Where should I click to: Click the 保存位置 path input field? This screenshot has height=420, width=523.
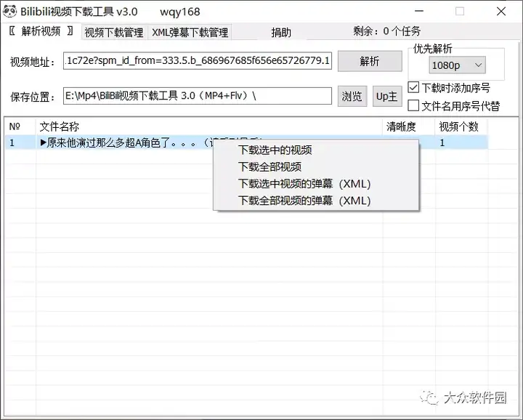[198, 96]
